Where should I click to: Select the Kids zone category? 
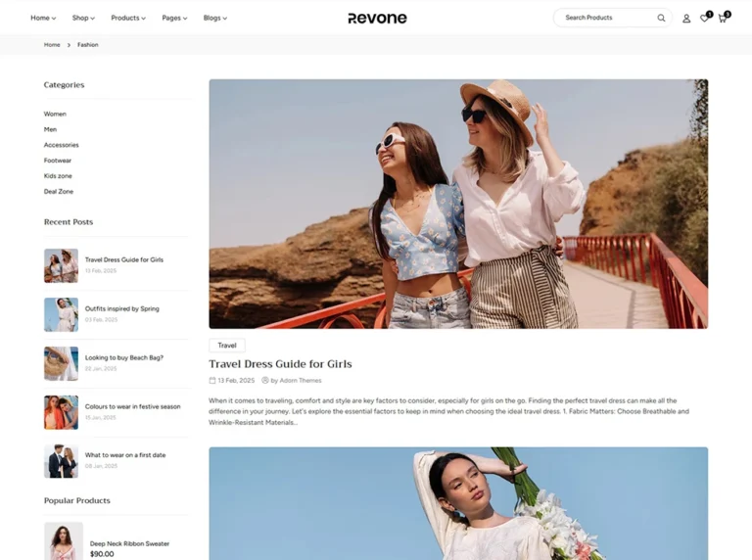click(x=58, y=176)
